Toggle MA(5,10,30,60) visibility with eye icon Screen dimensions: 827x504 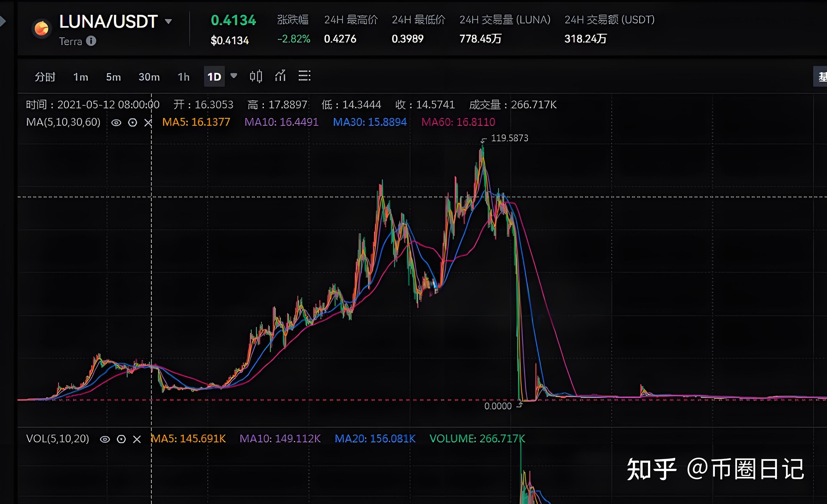(x=117, y=123)
